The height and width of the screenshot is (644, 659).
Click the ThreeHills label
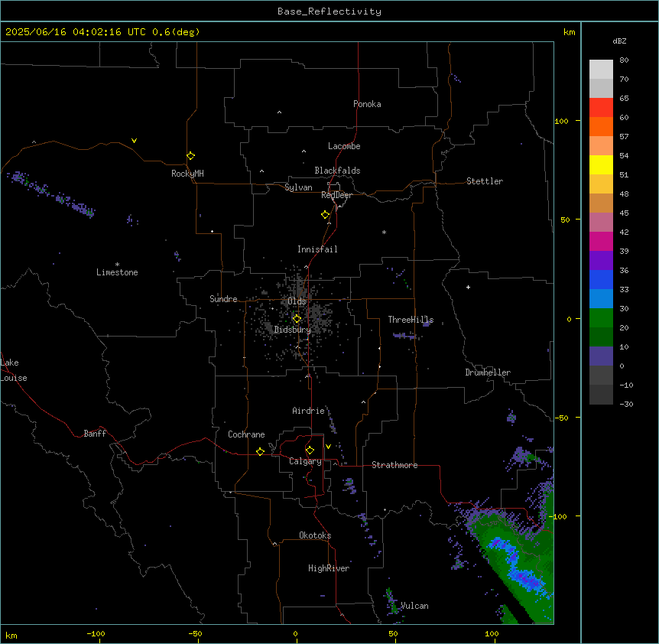(x=411, y=320)
